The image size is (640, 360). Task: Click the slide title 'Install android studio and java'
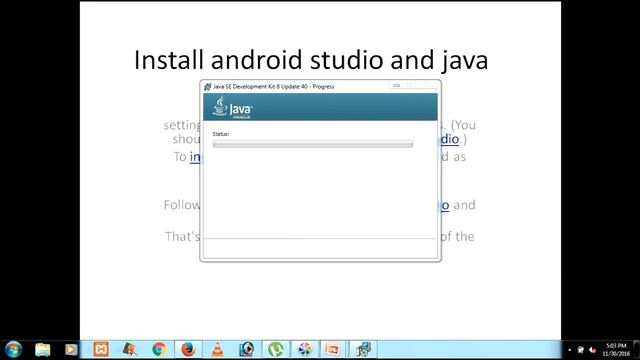(x=311, y=60)
